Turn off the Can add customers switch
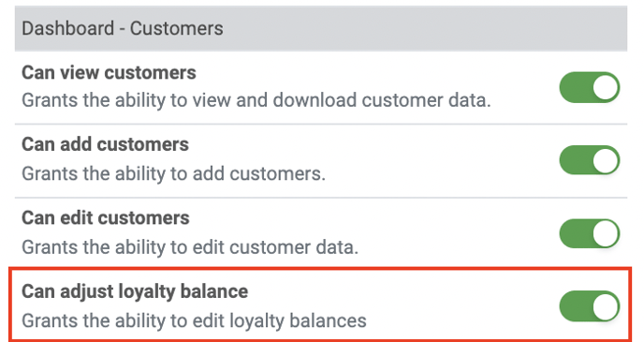The width and height of the screenshot is (644, 342). (590, 160)
